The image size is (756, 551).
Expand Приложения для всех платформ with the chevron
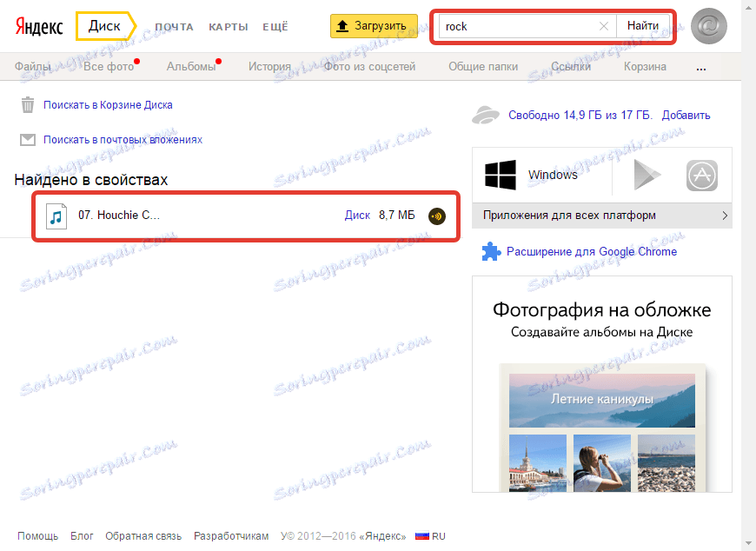point(726,216)
